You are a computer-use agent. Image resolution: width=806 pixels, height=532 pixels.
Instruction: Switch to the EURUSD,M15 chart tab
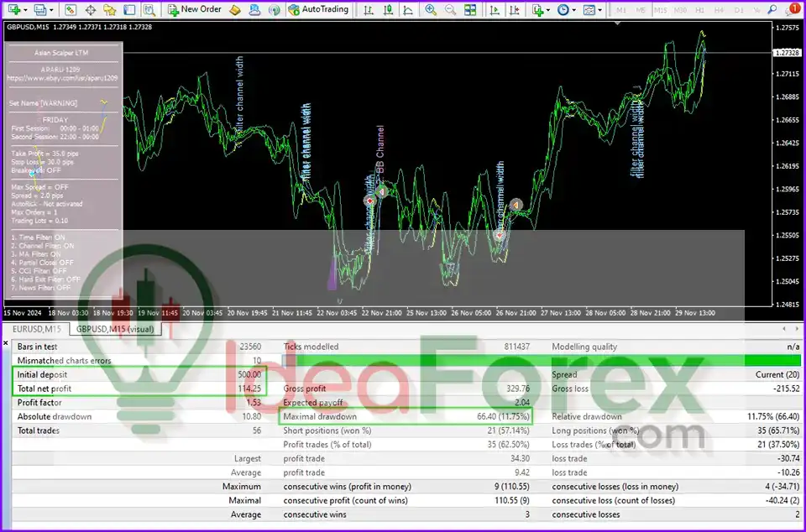36,329
